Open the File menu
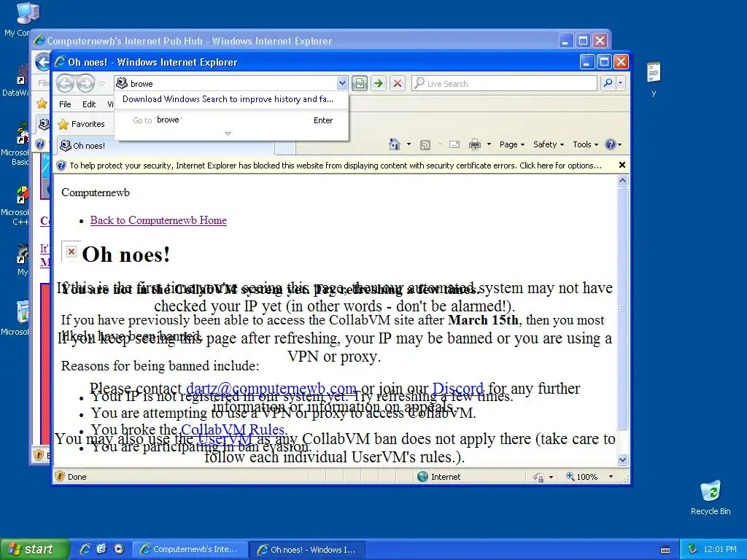 click(x=65, y=104)
